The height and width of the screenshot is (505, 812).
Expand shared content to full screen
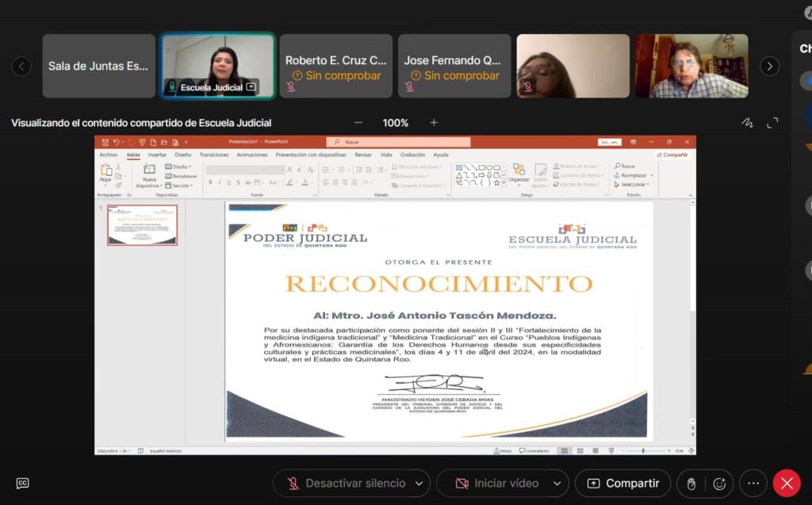(772, 123)
